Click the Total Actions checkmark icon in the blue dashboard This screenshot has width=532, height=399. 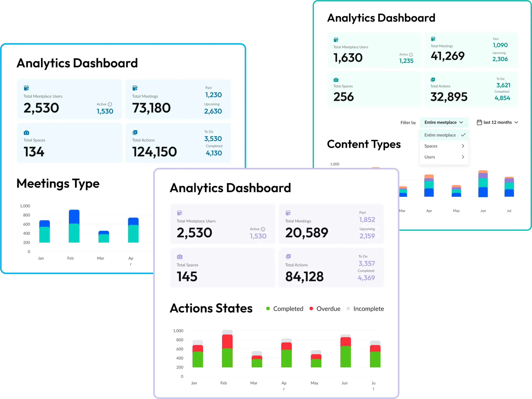(x=135, y=132)
